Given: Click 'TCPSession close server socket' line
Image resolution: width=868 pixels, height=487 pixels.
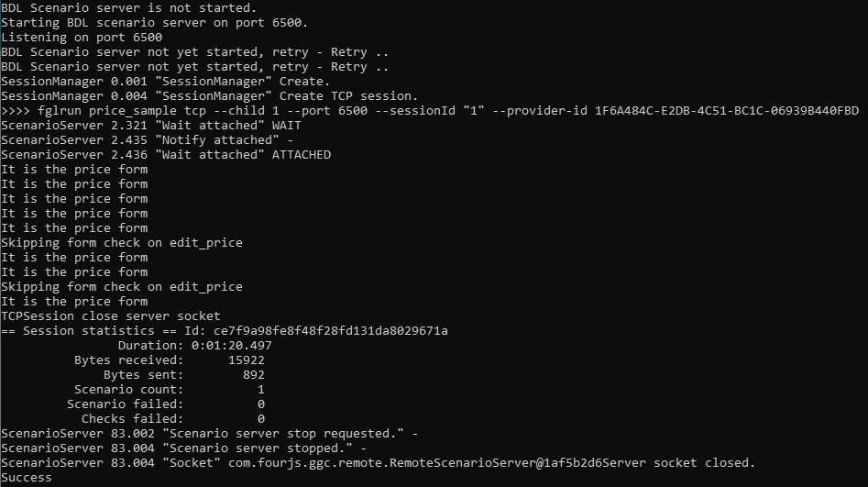Looking at the screenshot, I should tap(111, 316).
